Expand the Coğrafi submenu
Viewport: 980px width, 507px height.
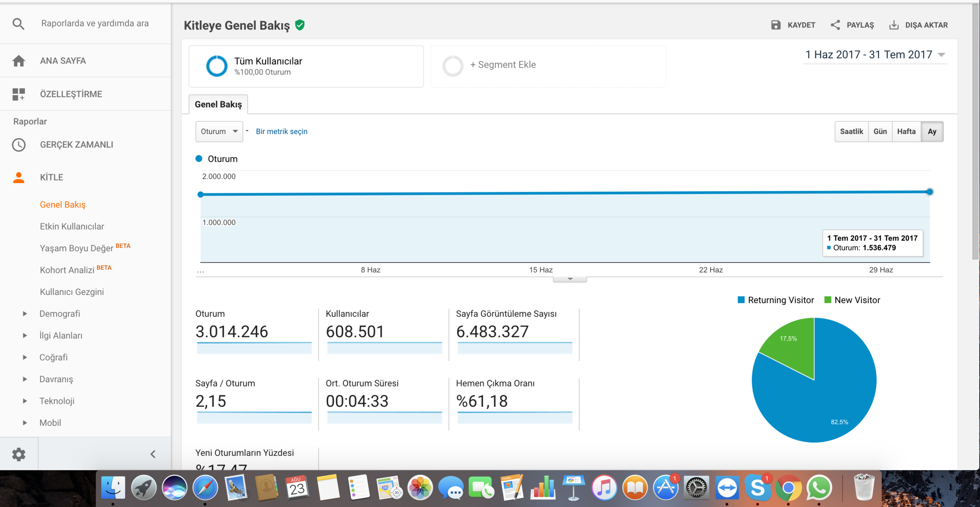25,357
